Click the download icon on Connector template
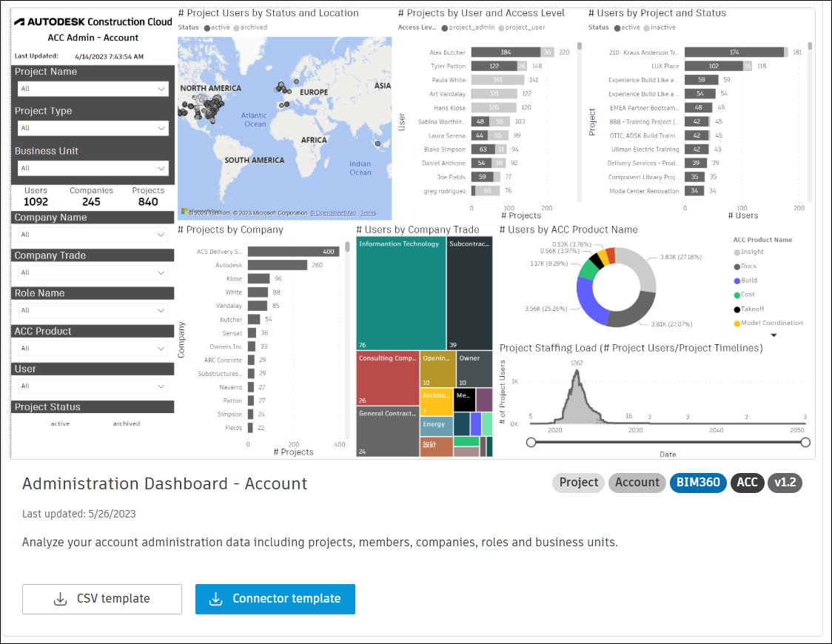Viewport: 832px width, 644px height. point(215,599)
